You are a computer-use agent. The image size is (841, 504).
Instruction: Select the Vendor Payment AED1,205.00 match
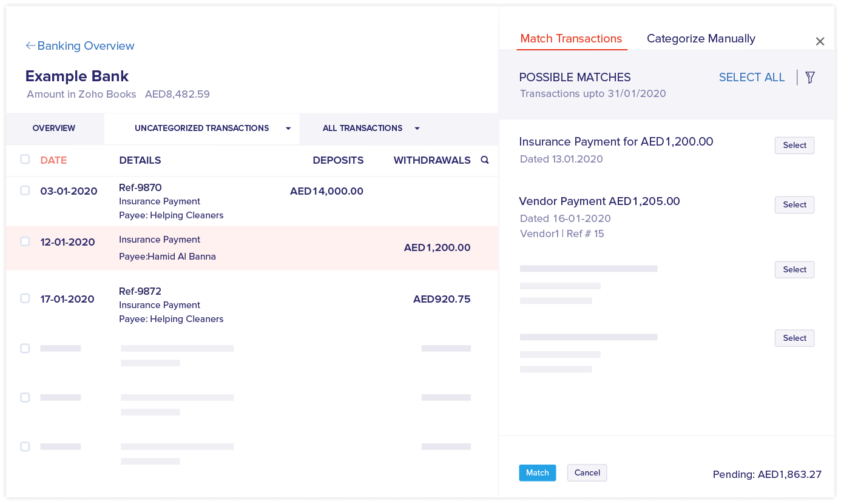[x=794, y=205]
